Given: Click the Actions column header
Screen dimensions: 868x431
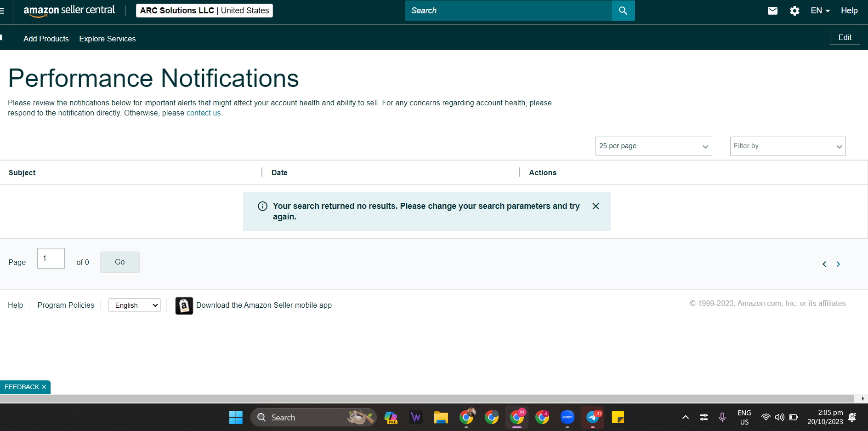Looking at the screenshot, I should coord(543,172).
